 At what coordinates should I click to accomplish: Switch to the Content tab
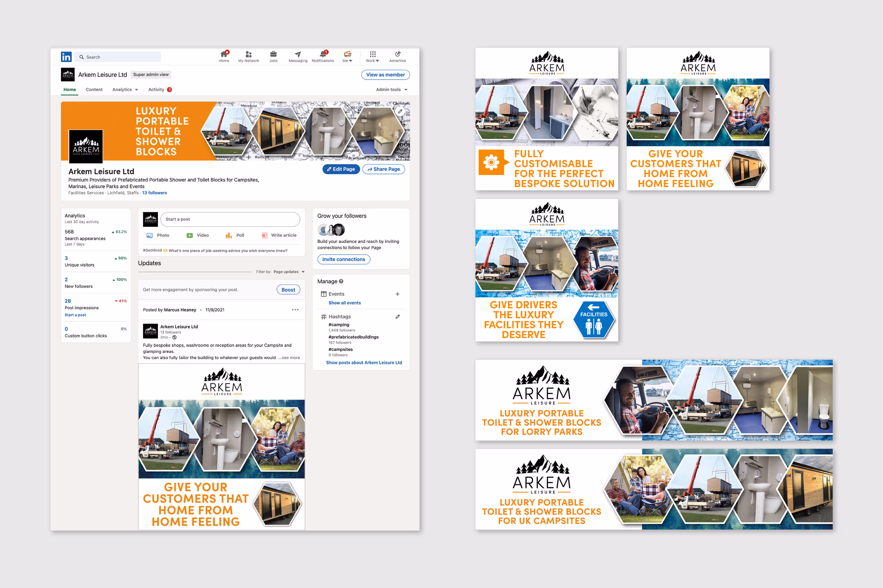tap(94, 90)
